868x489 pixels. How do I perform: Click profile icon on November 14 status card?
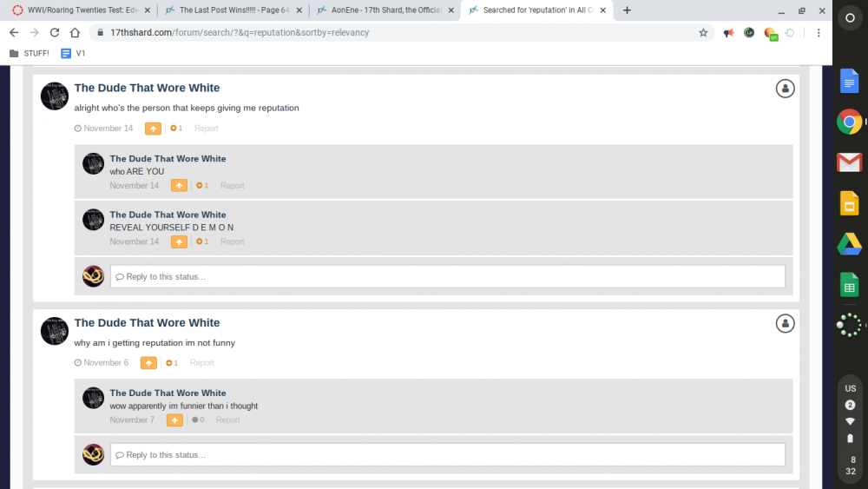point(785,89)
